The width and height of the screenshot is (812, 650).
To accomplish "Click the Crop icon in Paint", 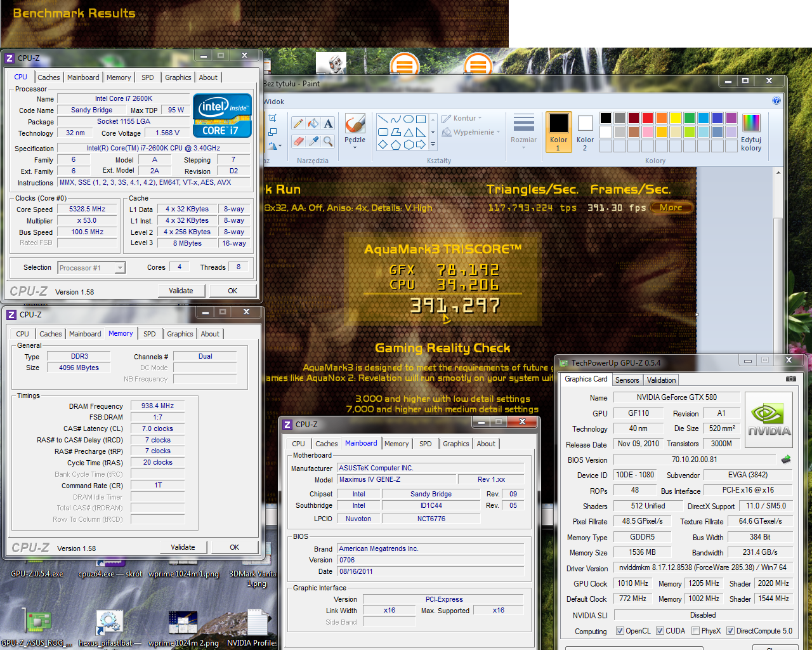I will (x=273, y=118).
